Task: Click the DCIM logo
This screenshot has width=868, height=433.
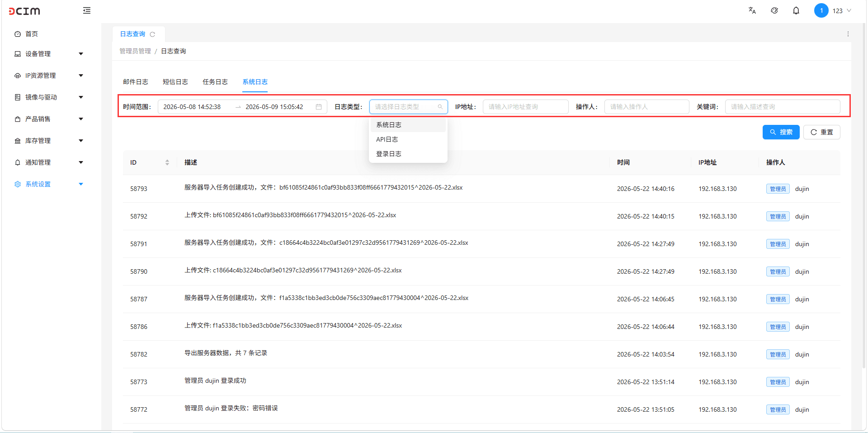Action: (24, 11)
